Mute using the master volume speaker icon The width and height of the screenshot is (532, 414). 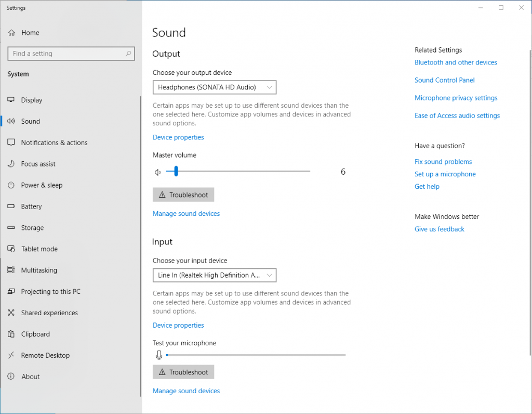[157, 172]
